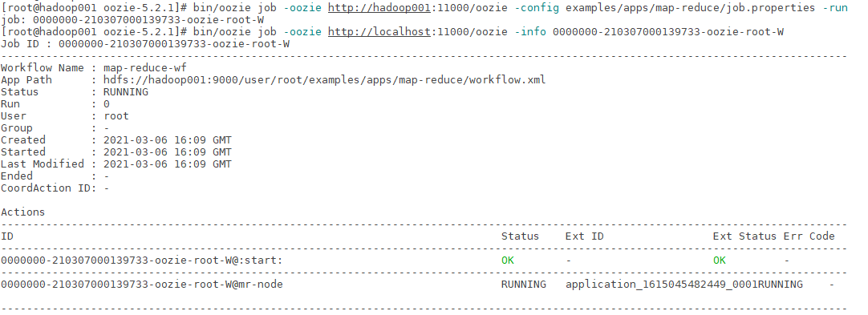Click the Created timestamp 2021-03-06 16:09 GMT
The image size is (868, 315).
point(168,139)
